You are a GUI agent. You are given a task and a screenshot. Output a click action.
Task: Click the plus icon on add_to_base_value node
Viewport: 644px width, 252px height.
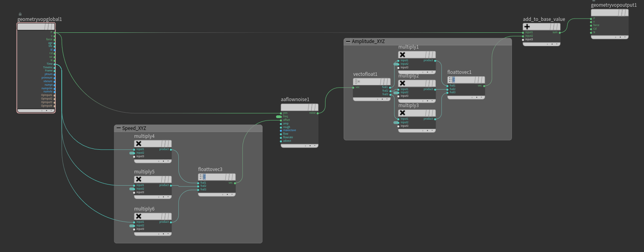pyautogui.click(x=527, y=26)
